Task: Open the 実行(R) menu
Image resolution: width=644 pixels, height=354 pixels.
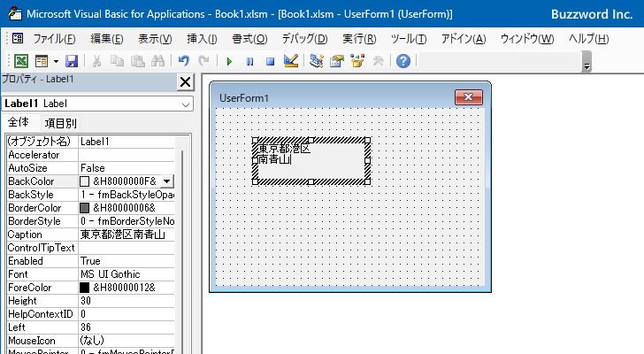Action: pos(359,39)
